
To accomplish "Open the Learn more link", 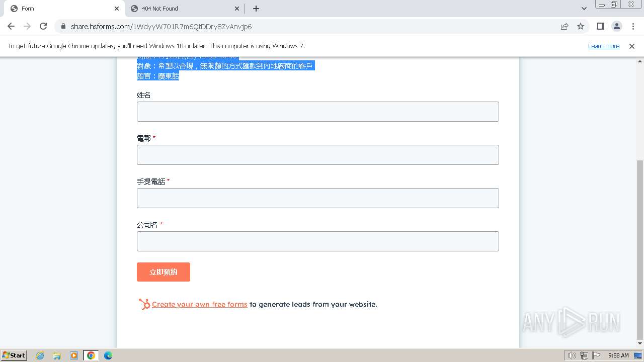I will tap(604, 46).
